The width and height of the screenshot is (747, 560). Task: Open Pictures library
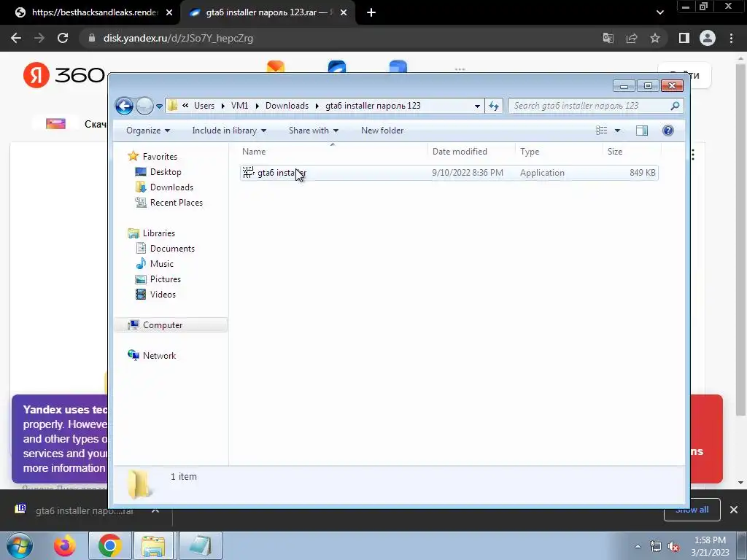tap(166, 279)
